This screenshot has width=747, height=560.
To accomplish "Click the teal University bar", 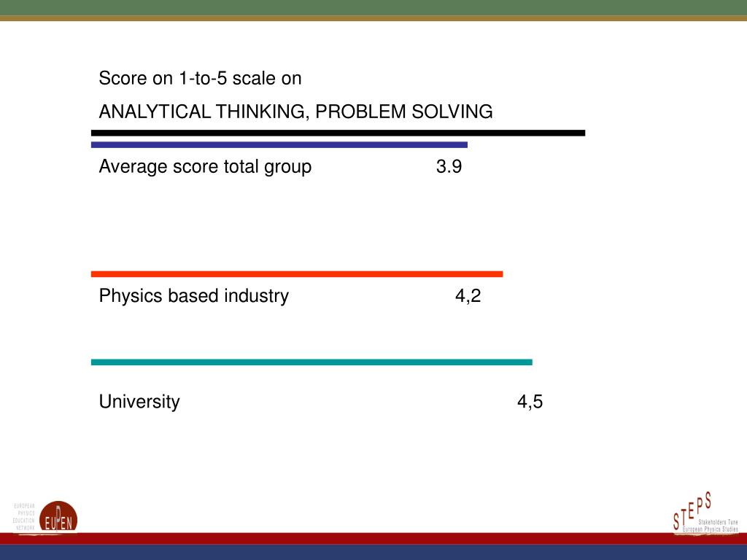I will pos(311,362).
